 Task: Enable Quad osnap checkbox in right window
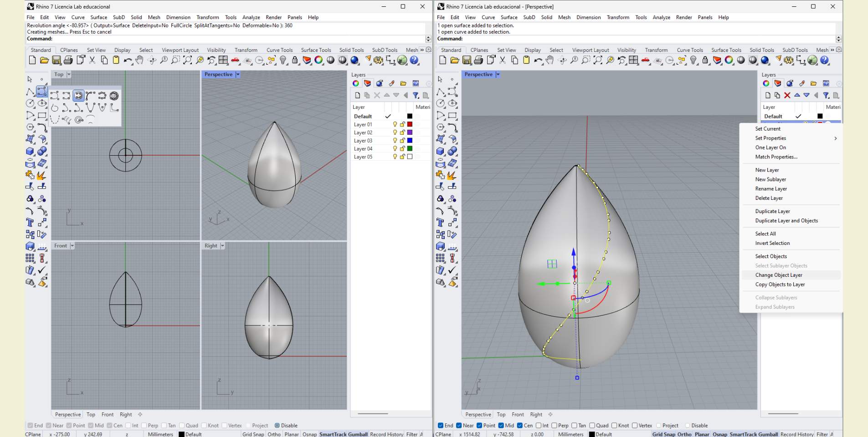point(592,426)
